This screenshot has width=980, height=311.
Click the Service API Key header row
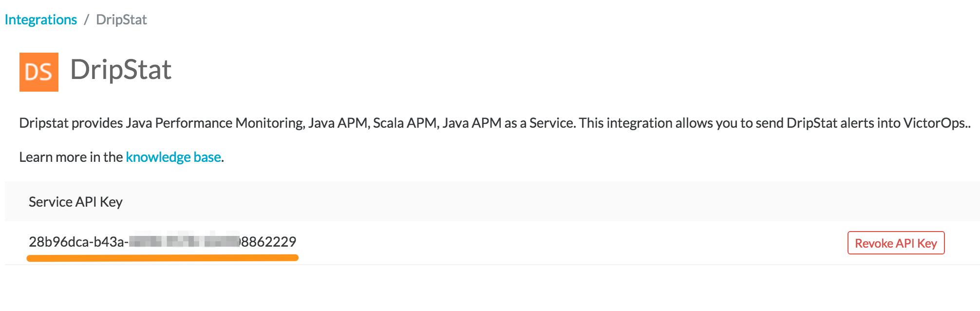75,201
